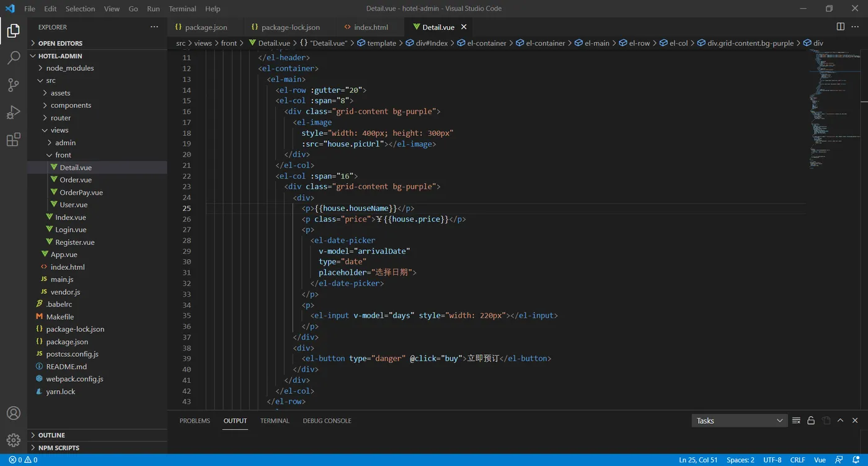This screenshot has width=868, height=466.
Task: Expand the assets folder
Action: tap(97, 93)
